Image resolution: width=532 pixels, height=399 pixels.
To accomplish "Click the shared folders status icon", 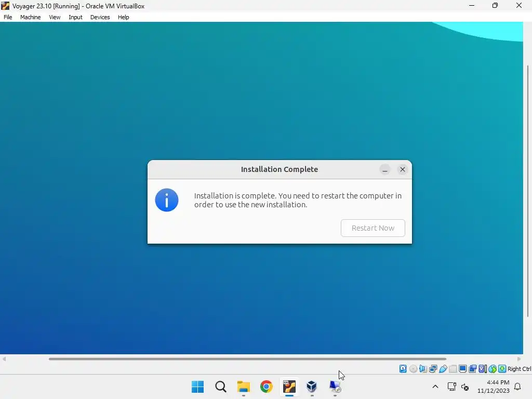I will (453, 369).
